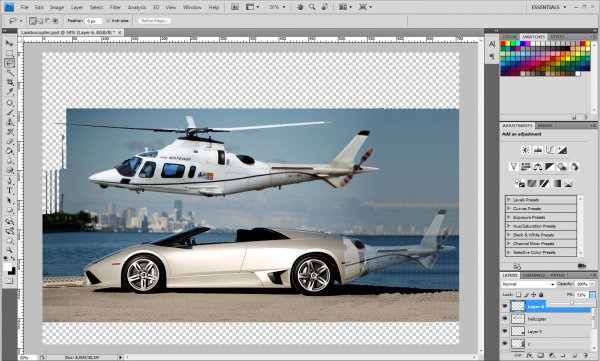Hide the helicopter layer
The image size is (600, 361).
[505, 319]
